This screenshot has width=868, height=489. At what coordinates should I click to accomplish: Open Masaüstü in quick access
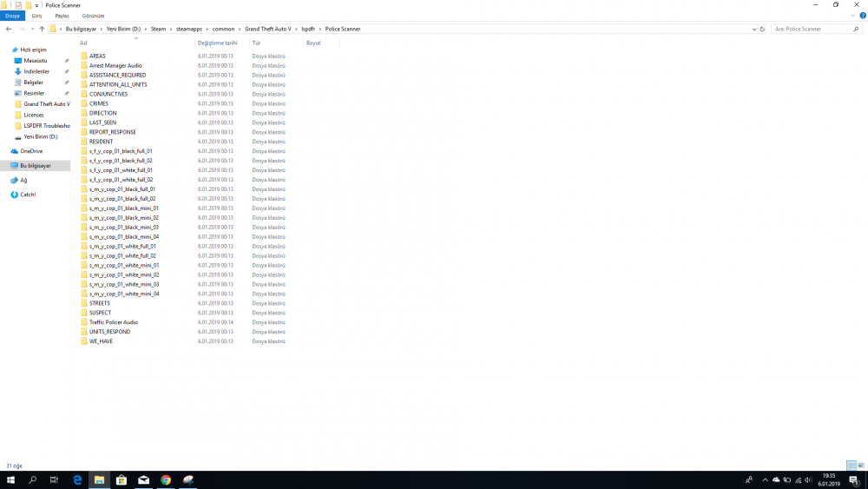[36, 60]
